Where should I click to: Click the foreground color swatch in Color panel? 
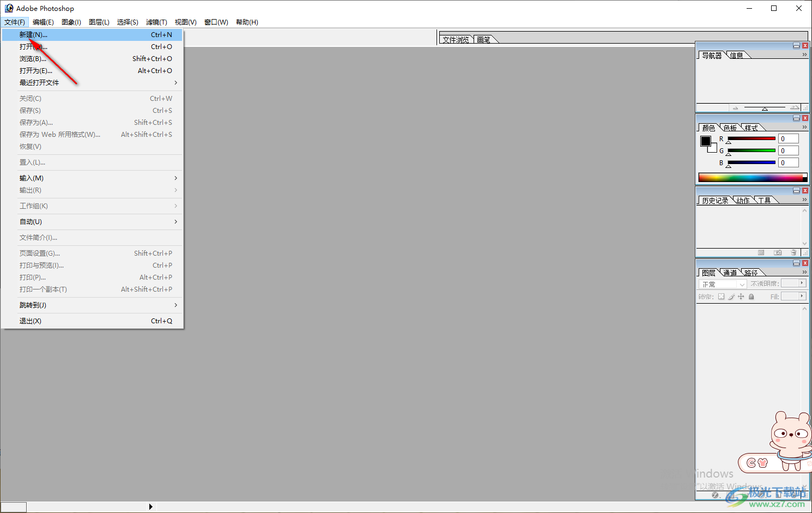click(x=705, y=141)
